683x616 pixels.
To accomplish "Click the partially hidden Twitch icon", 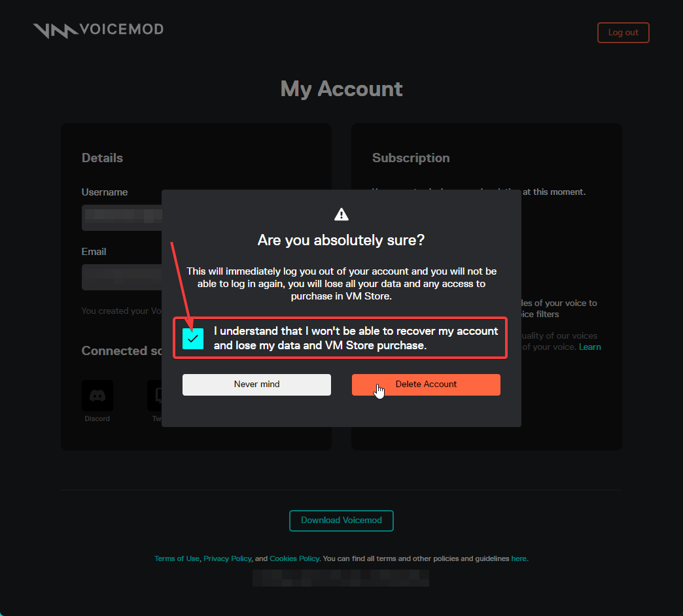I will [x=154, y=395].
